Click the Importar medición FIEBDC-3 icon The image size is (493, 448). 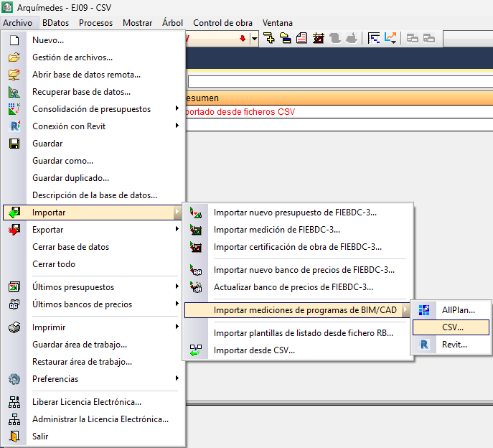196,230
